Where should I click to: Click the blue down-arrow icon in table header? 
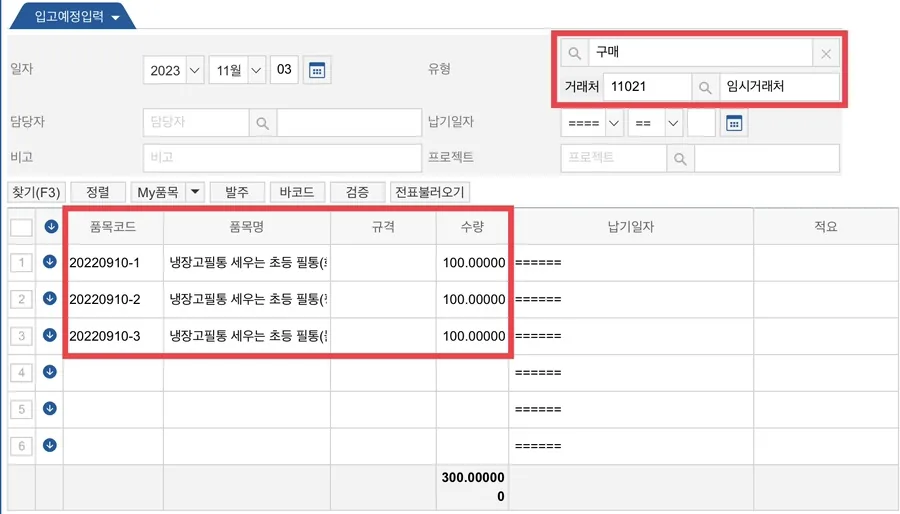click(51, 227)
